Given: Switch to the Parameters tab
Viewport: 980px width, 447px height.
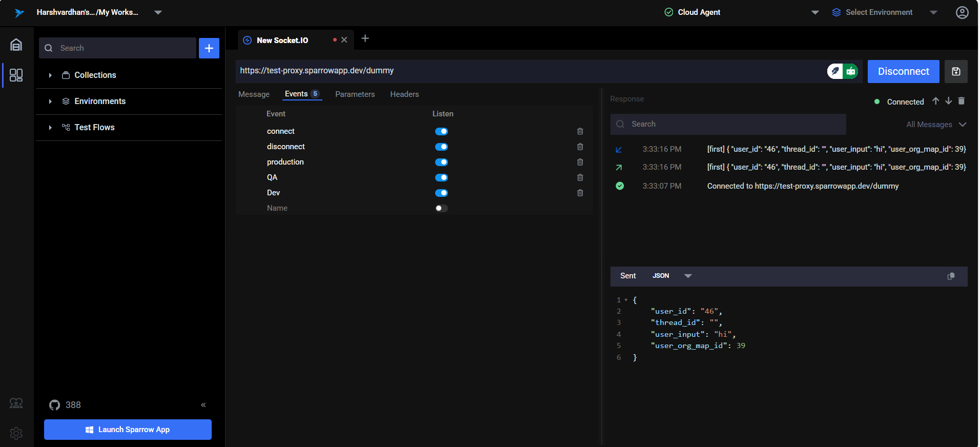Looking at the screenshot, I should pos(355,94).
